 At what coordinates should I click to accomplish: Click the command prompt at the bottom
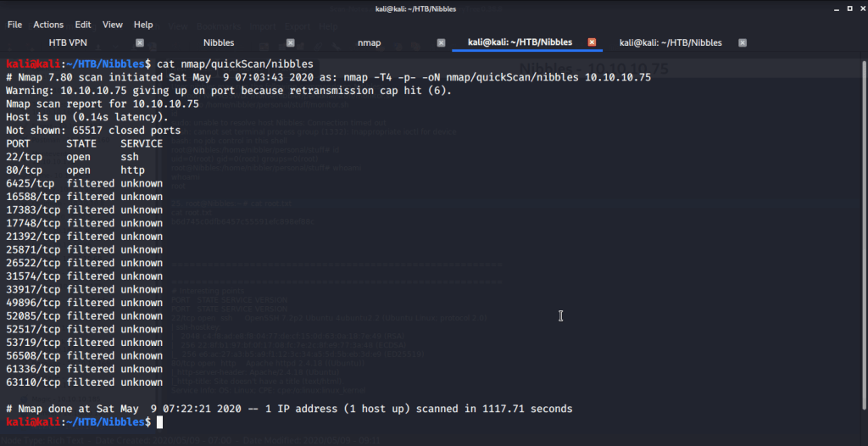pos(161,421)
